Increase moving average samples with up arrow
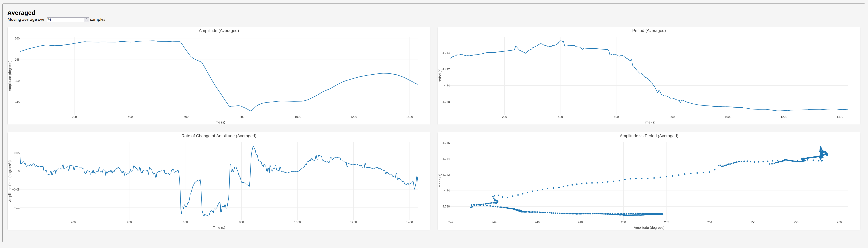The width and height of the screenshot is (868, 248). (87, 19)
